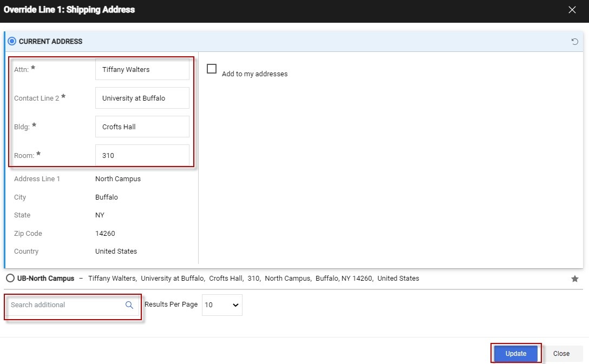This screenshot has width=589, height=364.
Task: Check the Add to my addresses box
Action: pyautogui.click(x=212, y=69)
